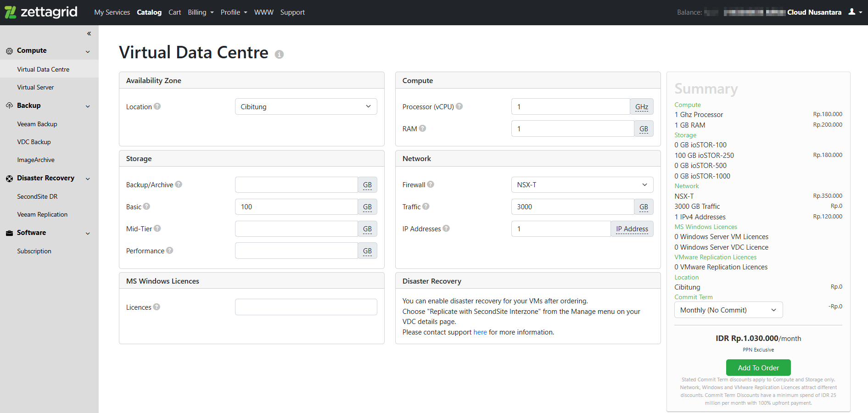Open the Cart page
Screen dimensions: 868x413
click(x=174, y=12)
